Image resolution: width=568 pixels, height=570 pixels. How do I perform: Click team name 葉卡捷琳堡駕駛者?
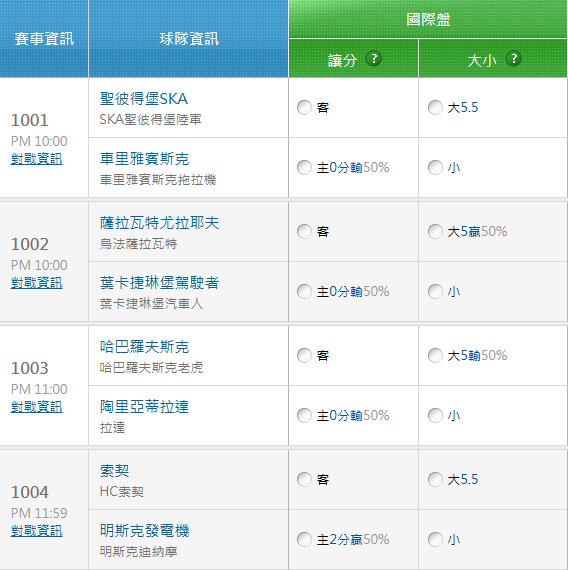[x=159, y=283]
